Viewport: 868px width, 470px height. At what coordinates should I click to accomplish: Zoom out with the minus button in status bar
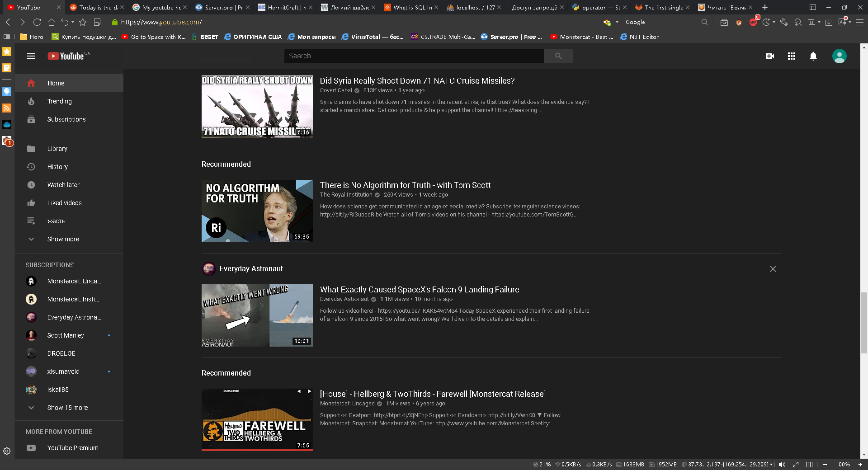[825, 465]
